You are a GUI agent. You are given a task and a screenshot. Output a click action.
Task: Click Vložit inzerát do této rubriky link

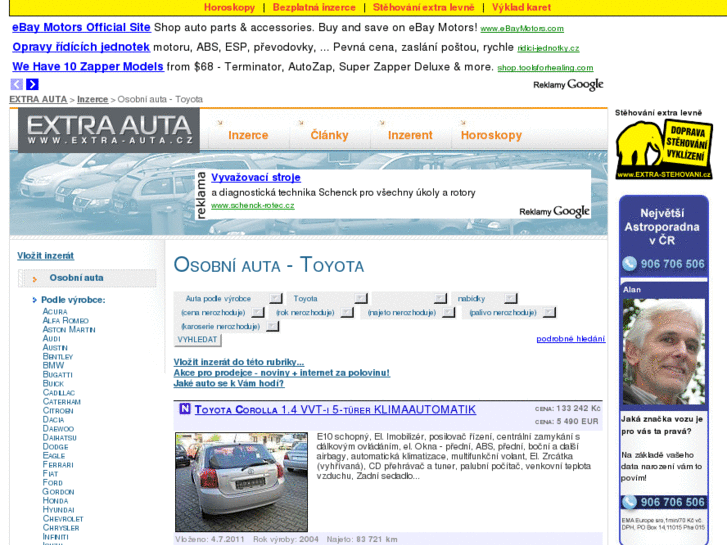(x=239, y=362)
